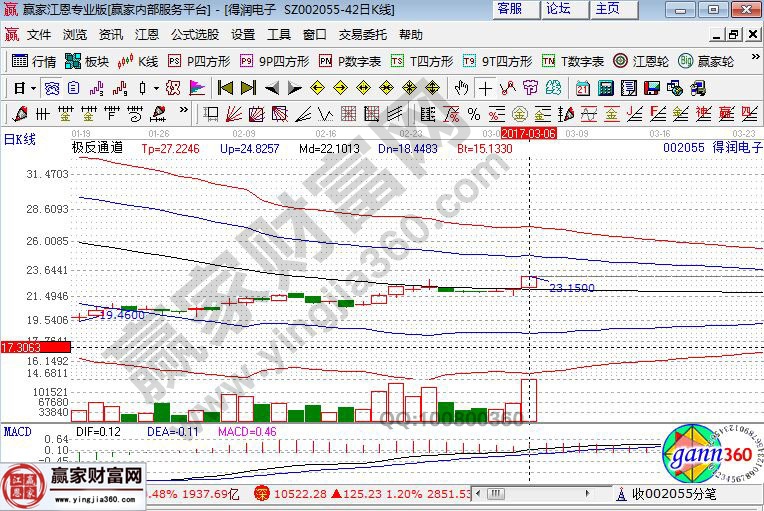Click the 极反通道 indicator label

tap(97, 148)
